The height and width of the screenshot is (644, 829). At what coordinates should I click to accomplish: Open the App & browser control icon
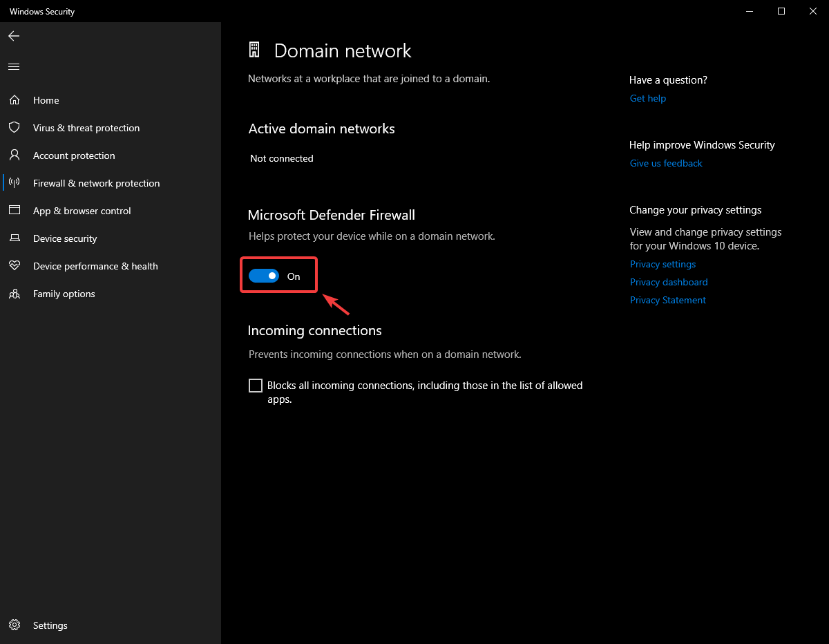pyautogui.click(x=15, y=210)
